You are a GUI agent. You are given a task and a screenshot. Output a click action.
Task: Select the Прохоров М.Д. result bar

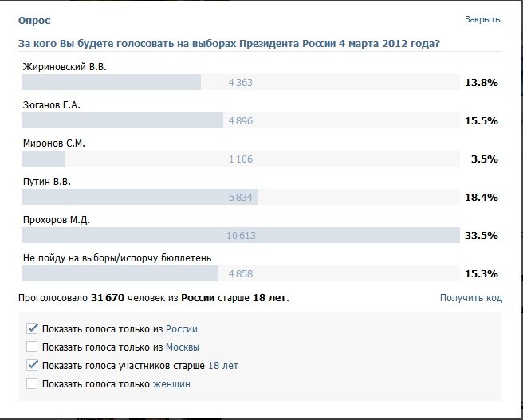point(240,236)
